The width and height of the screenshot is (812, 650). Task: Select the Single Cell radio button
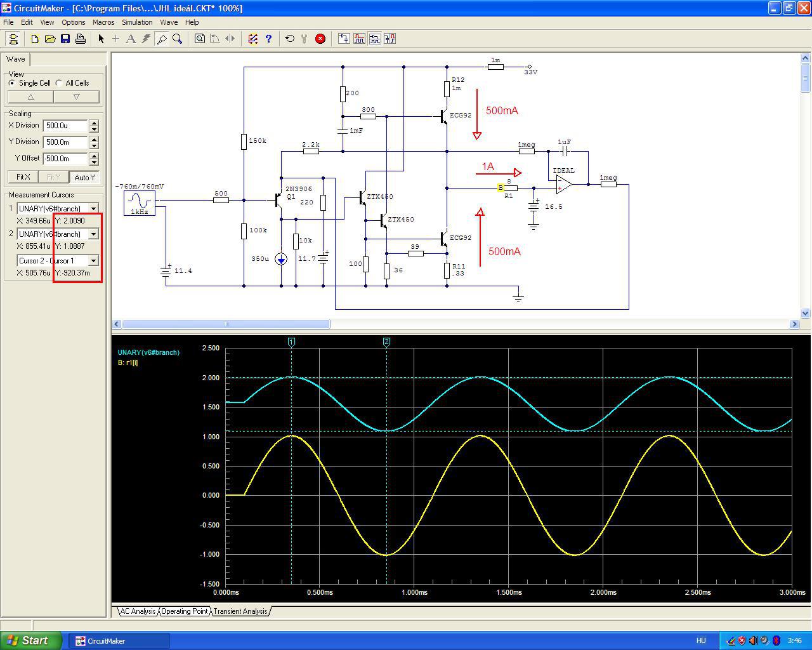tap(12, 83)
